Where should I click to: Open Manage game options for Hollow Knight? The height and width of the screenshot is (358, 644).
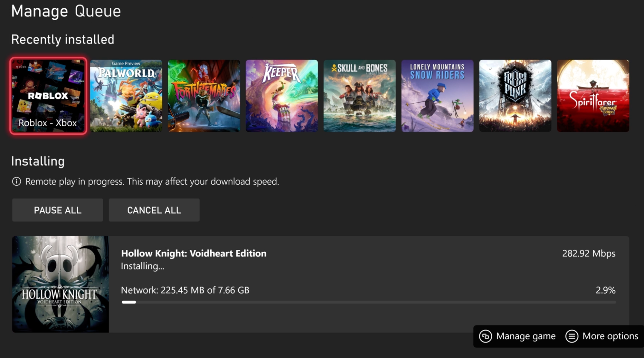[518, 336]
